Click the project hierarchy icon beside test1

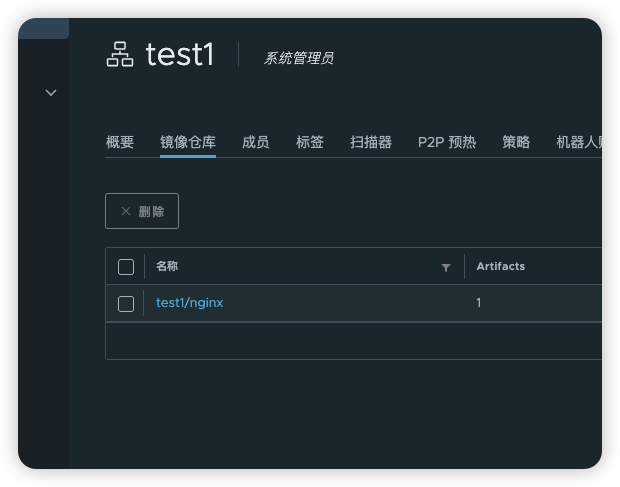pyautogui.click(x=120, y=55)
